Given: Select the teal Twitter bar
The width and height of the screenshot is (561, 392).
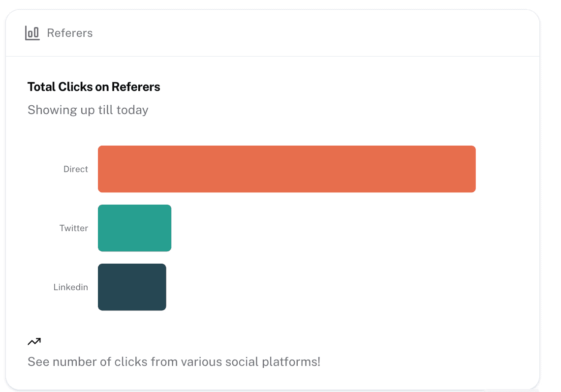Looking at the screenshot, I should point(134,228).
